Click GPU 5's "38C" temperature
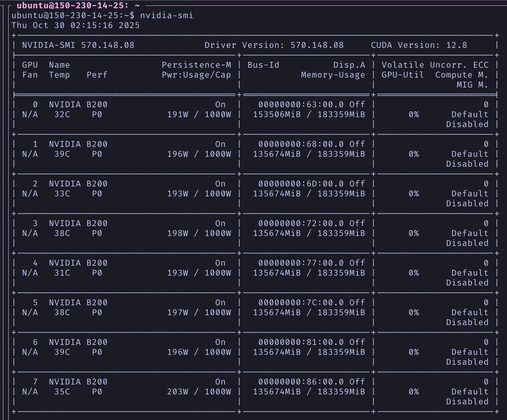 (62, 312)
